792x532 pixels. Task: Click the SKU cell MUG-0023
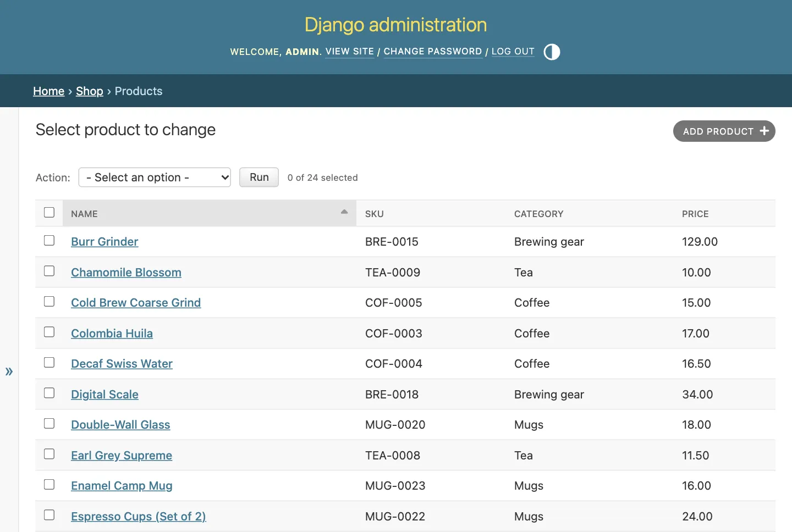click(395, 486)
